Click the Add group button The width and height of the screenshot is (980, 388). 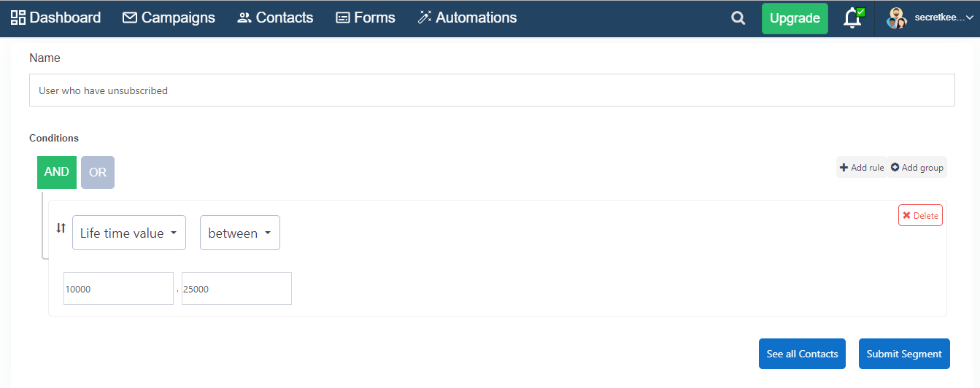click(x=917, y=167)
